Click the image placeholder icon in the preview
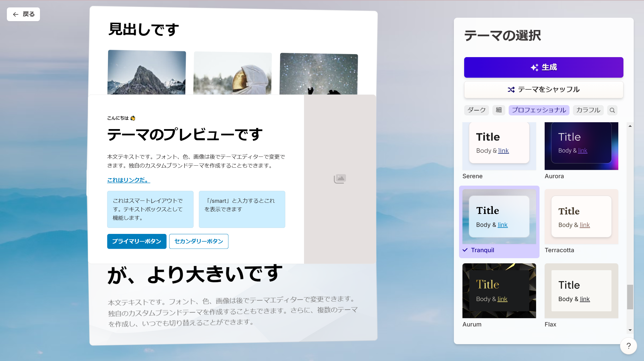The height and width of the screenshot is (361, 644). [340, 179]
